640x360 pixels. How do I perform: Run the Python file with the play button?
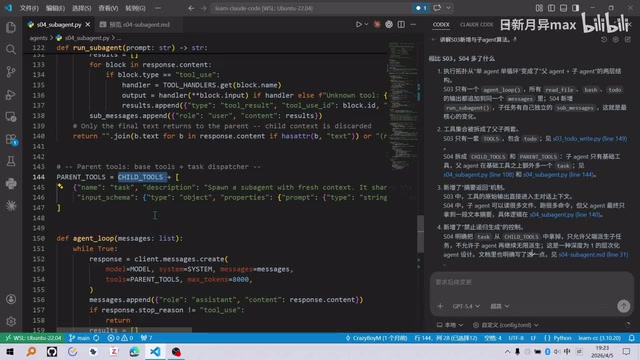[x=358, y=24]
